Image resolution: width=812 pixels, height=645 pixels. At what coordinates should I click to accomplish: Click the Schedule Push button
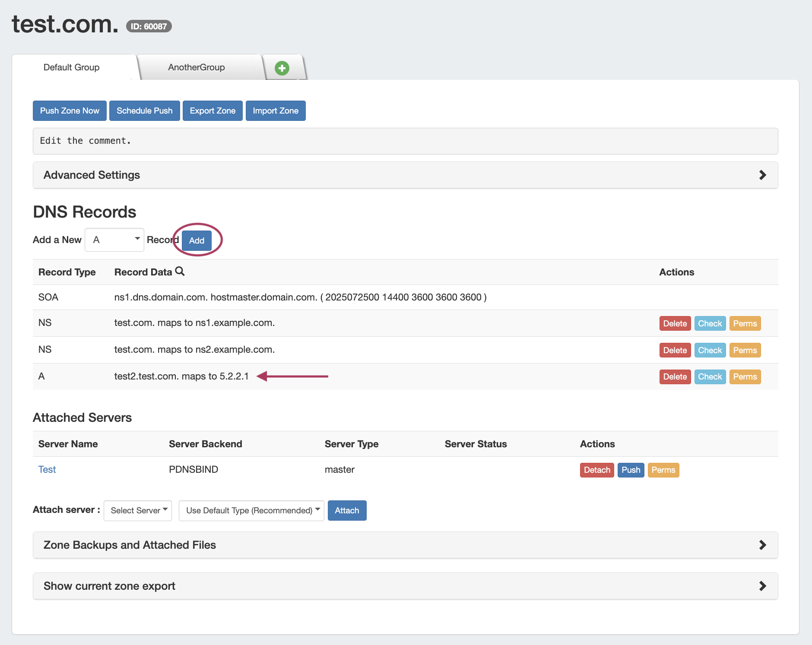pos(144,111)
